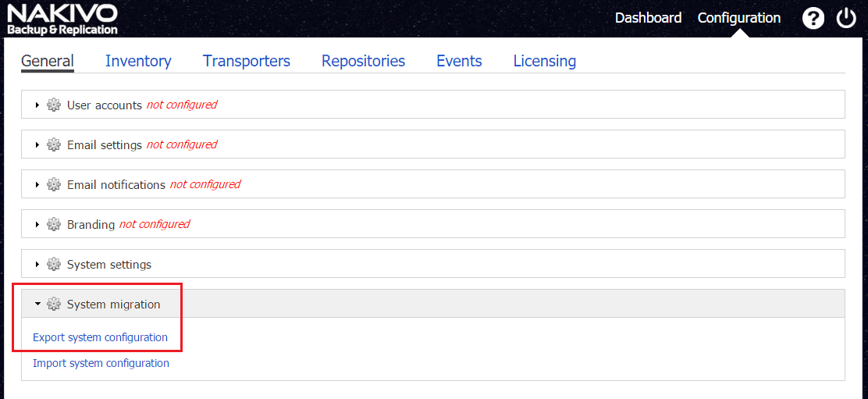Click the Email settings heading text

(105, 145)
